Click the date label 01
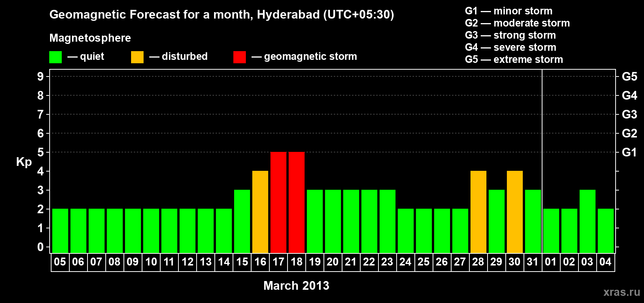The image size is (644, 303). coord(551,262)
